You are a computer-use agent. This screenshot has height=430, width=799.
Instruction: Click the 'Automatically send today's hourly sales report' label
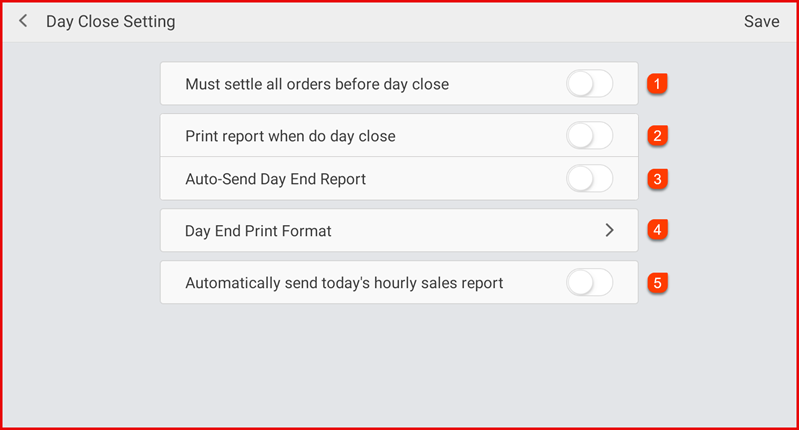click(x=344, y=283)
